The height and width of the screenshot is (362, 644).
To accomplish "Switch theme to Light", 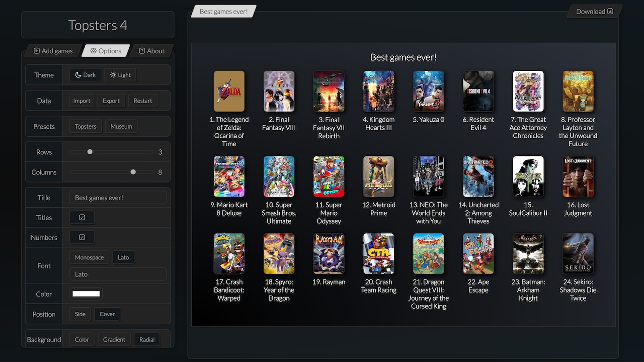I will pos(120,75).
